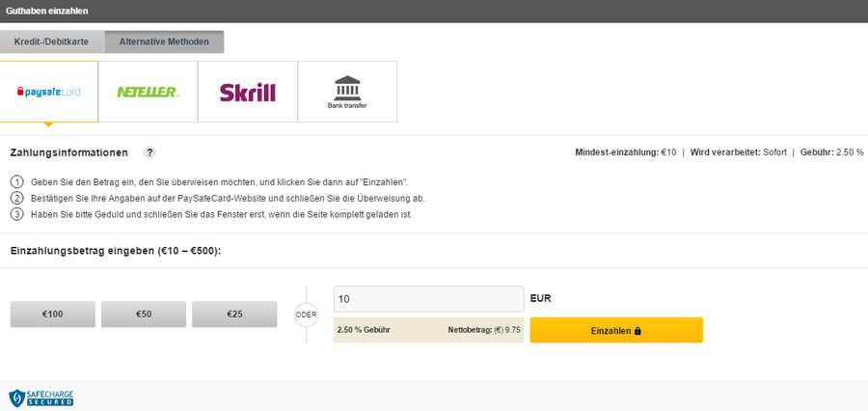The image size is (868, 411).
Task: Choose the €25 preset amount
Action: pos(234,315)
